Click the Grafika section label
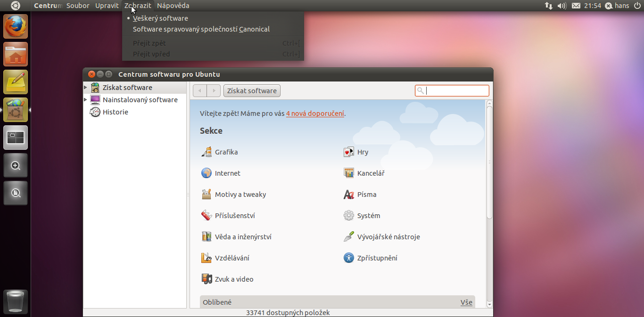The height and width of the screenshot is (317, 644). [226, 152]
